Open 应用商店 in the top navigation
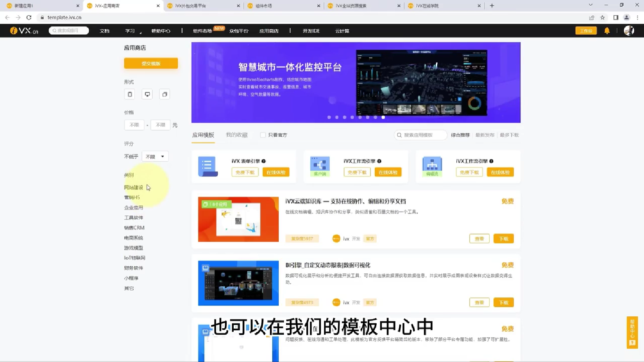Viewport: 644px width, 362px height. (x=269, y=31)
